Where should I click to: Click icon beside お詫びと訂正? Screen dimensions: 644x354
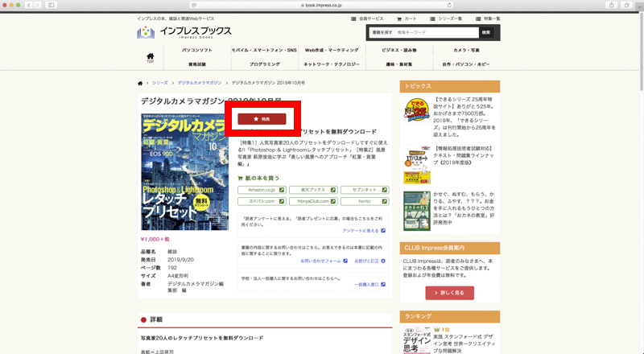383,261
